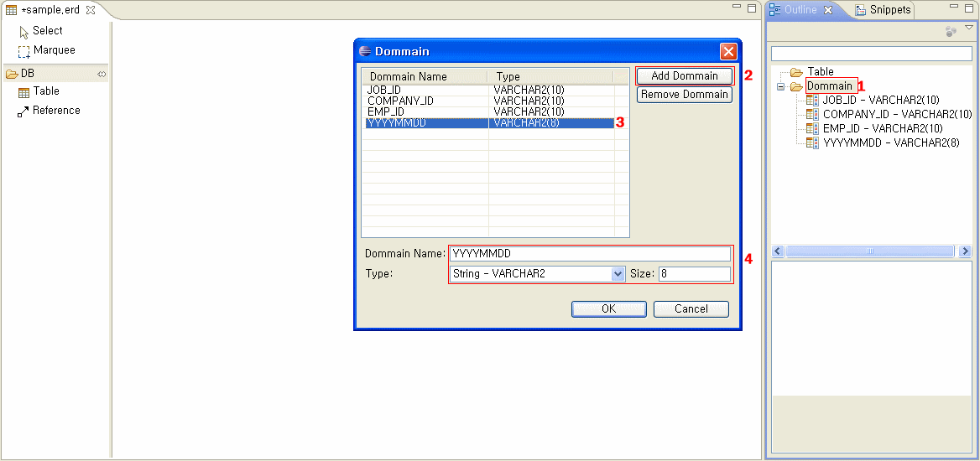Screen dimensions: 980x461
Task: Click the COMPANY_ID domain icon in Outline
Action: pyautogui.click(x=811, y=115)
